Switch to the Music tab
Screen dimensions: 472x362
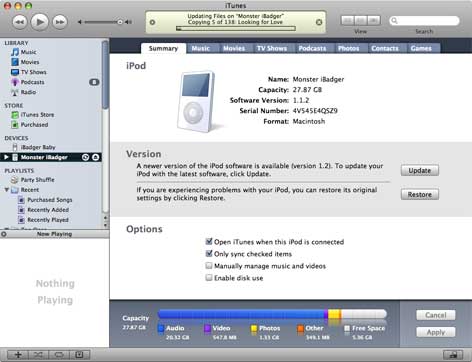coord(201,48)
